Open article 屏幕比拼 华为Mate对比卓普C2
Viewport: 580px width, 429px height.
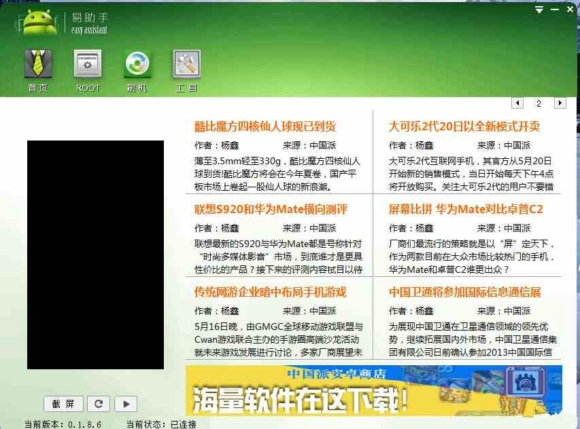coord(466,209)
